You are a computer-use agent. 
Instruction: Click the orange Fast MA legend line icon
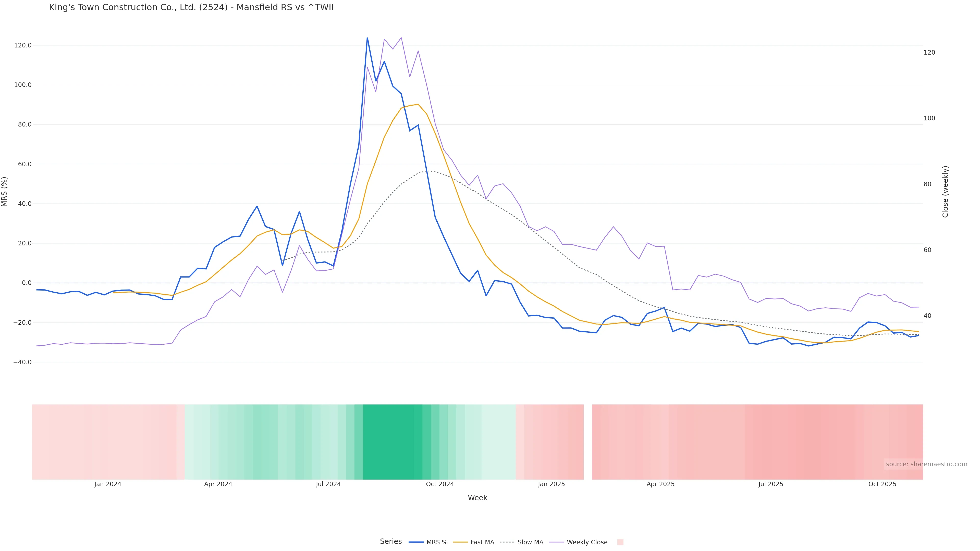tap(460, 542)
